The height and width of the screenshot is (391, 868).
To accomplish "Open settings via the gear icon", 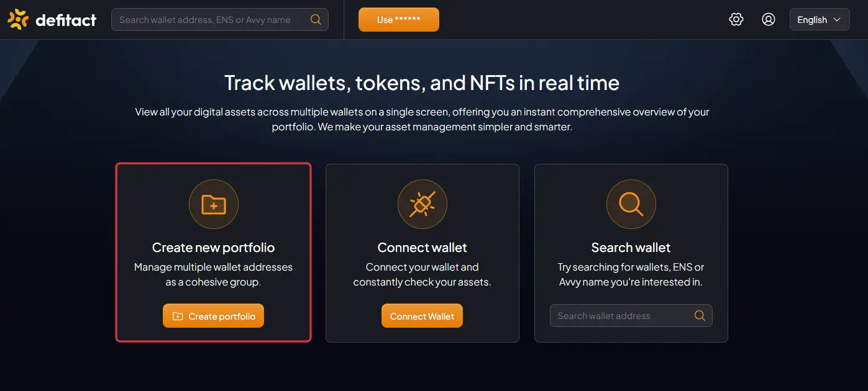I will click(736, 20).
